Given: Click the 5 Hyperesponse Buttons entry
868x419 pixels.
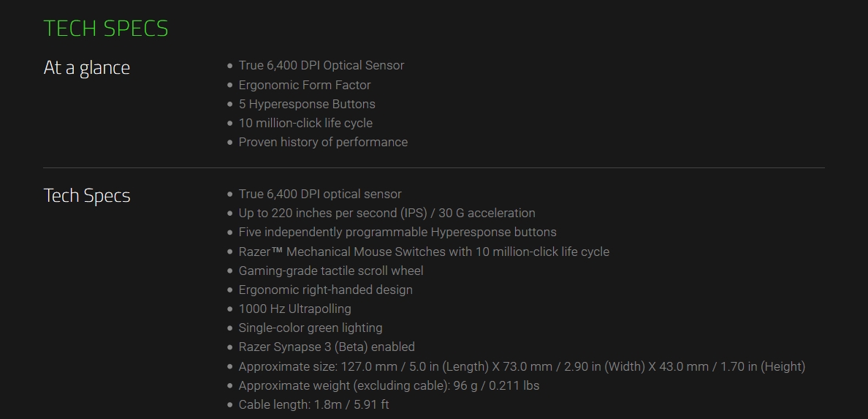Looking at the screenshot, I should [x=307, y=104].
